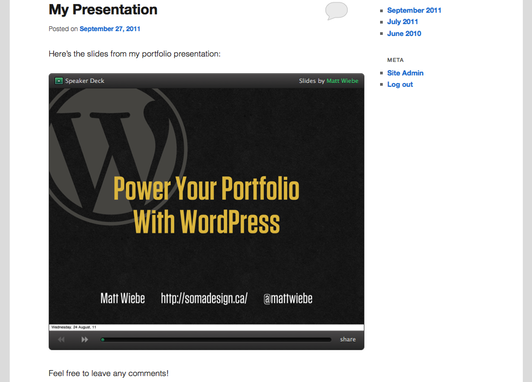Image resolution: width=532 pixels, height=382 pixels.
Task: Open the September 2011 archive
Action: pyautogui.click(x=414, y=10)
